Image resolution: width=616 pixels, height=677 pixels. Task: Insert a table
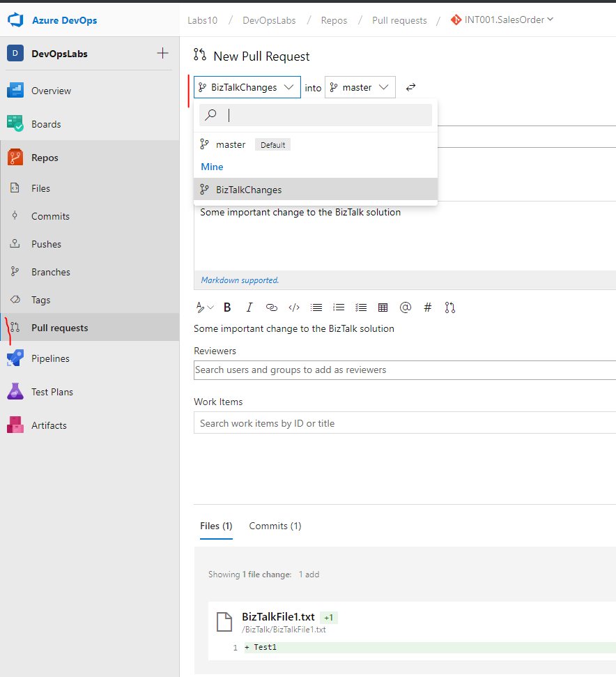383,307
